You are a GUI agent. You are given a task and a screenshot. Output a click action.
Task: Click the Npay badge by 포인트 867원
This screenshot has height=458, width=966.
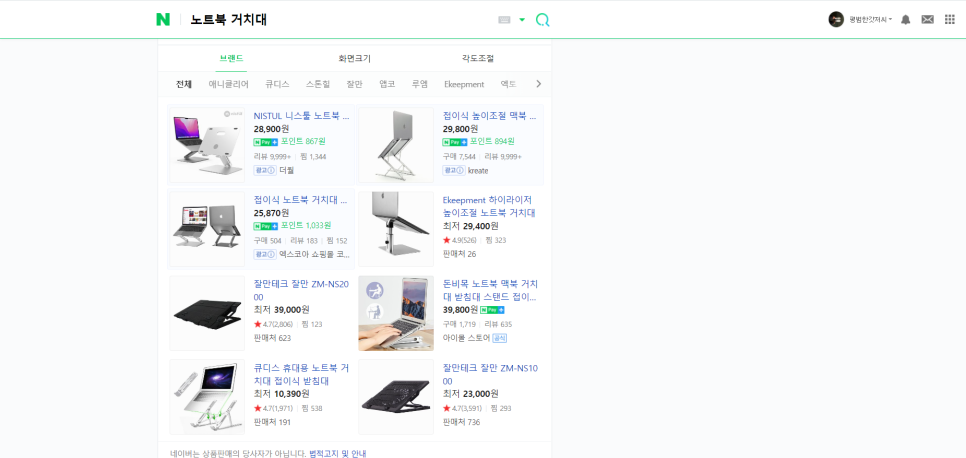tap(266, 142)
